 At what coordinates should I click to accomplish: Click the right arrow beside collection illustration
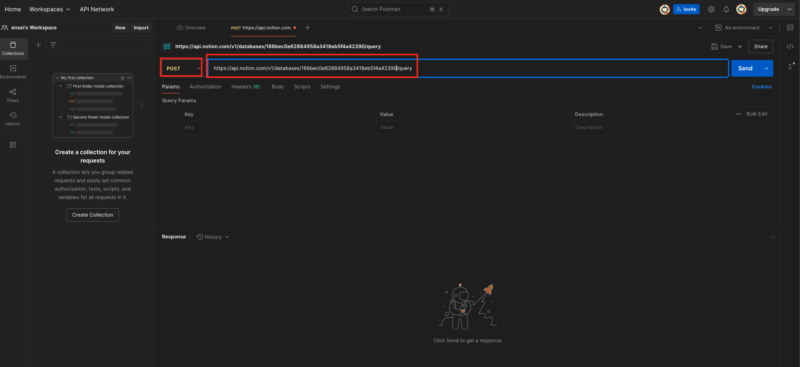click(x=141, y=105)
